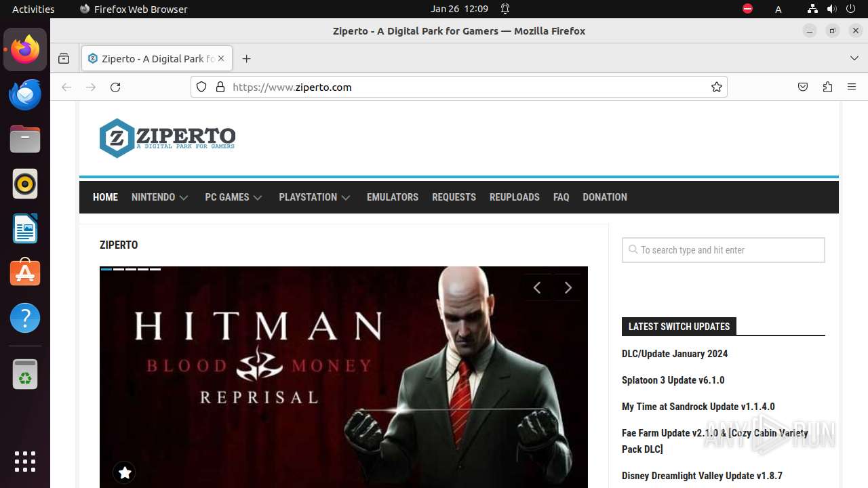Click the Latest Switch Updates heading

coord(679,327)
